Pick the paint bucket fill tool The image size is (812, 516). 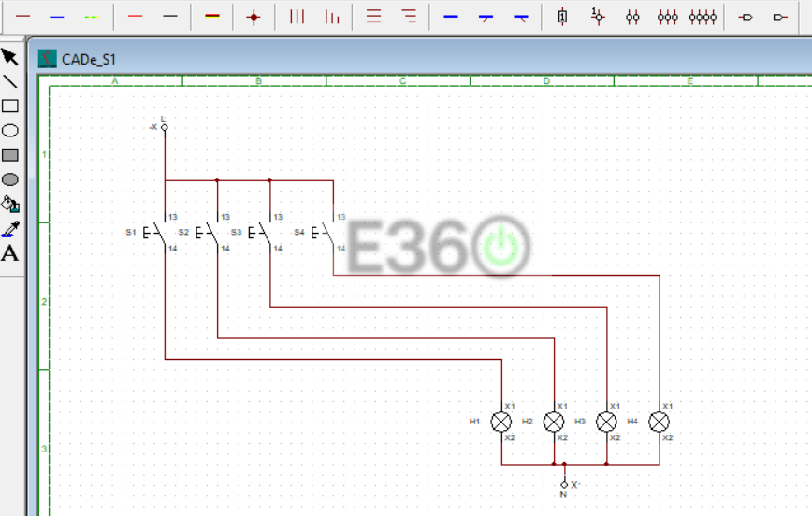pos(10,204)
